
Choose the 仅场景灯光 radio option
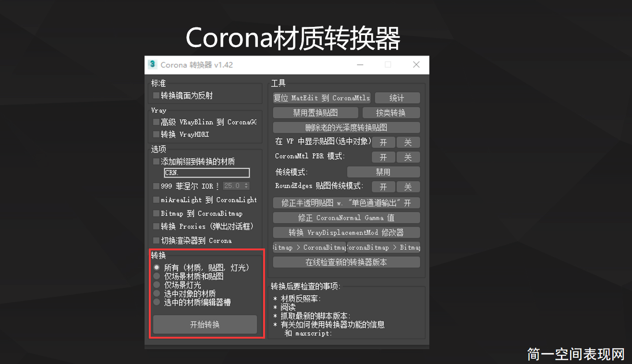157,285
